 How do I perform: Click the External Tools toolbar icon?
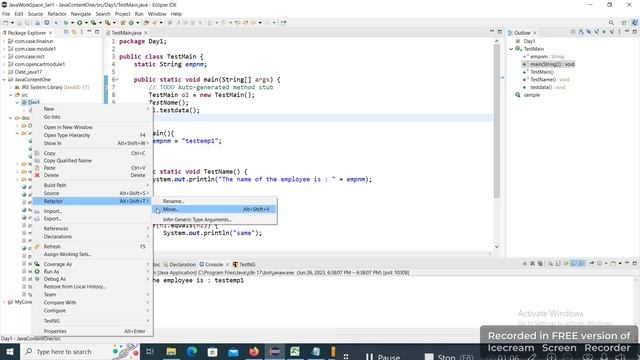107,23
